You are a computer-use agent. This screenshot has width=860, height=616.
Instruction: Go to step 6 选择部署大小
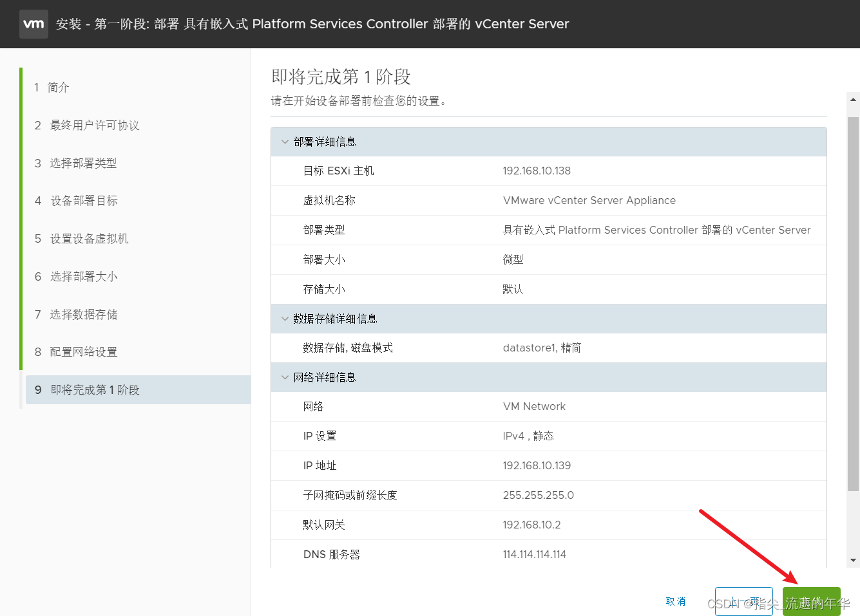[75, 277]
